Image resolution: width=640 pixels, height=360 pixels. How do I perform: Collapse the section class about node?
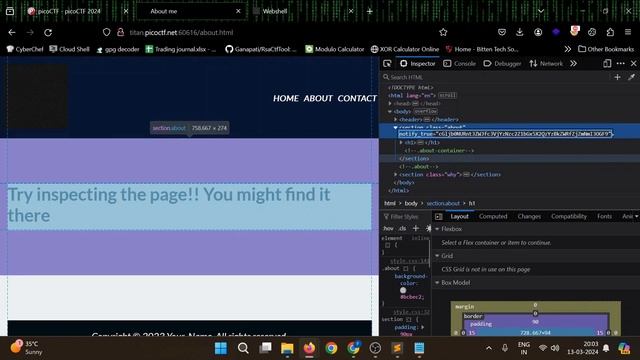point(396,127)
